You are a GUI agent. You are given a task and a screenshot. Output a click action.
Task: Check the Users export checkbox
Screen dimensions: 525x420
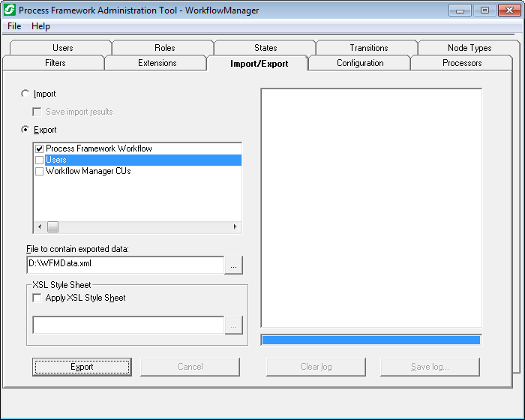pyautogui.click(x=40, y=160)
